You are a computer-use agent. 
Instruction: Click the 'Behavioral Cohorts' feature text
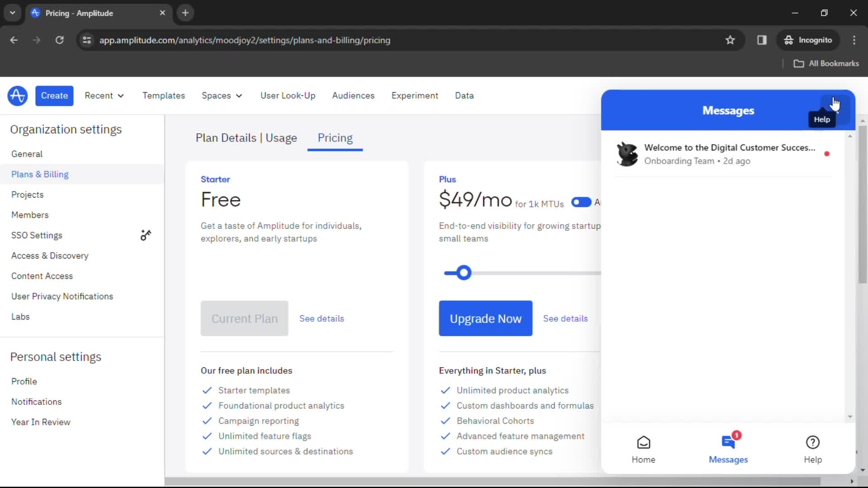495,421
